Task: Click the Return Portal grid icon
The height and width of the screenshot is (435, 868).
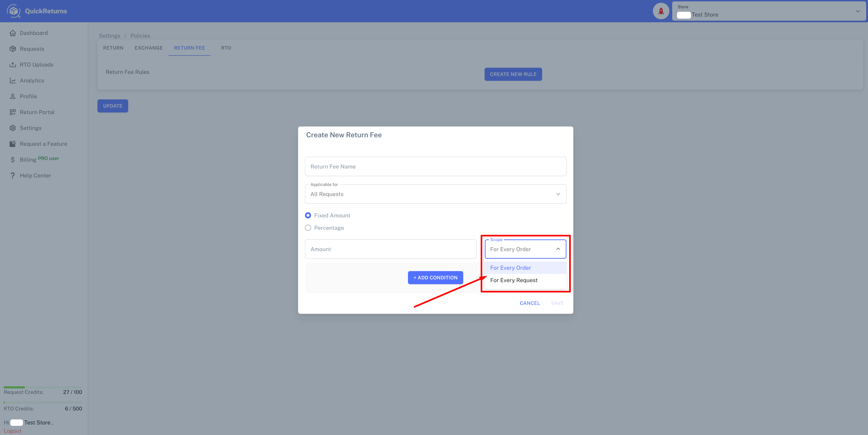Action: pos(13,112)
